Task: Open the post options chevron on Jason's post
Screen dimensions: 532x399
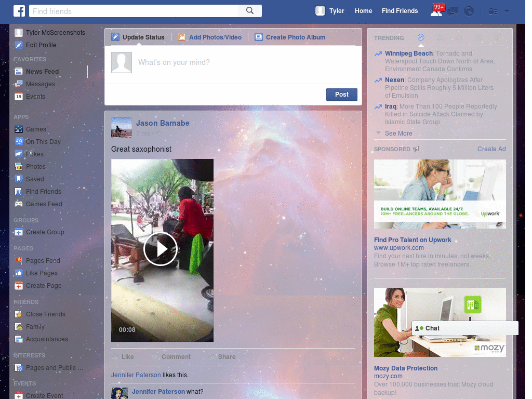Action: click(x=353, y=121)
